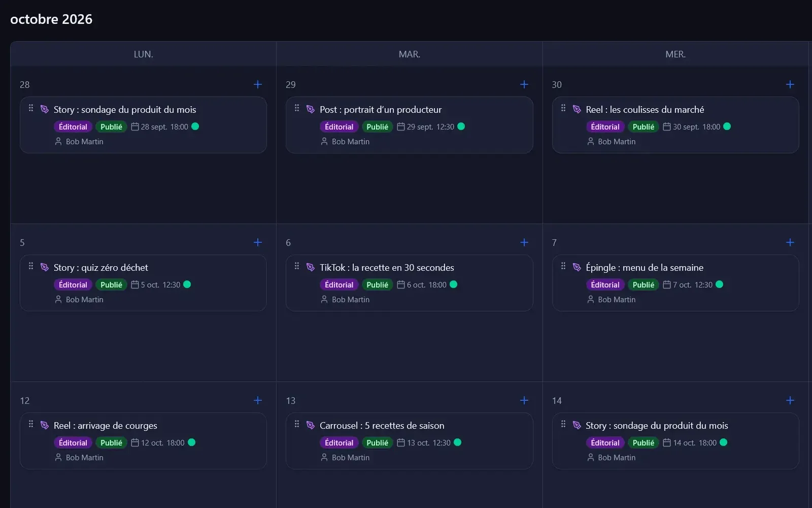Add a new item on day 29
The width and height of the screenshot is (812, 508).
coord(524,84)
